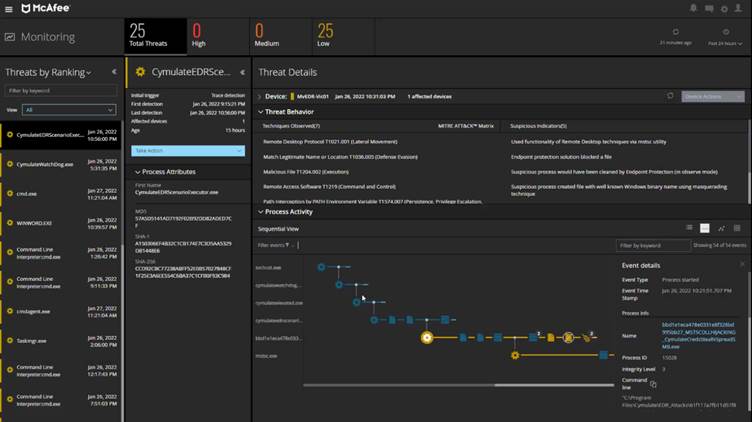This screenshot has width=752, height=422.
Task: Open the process name link in Event details
Action: [x=699, y=335]
